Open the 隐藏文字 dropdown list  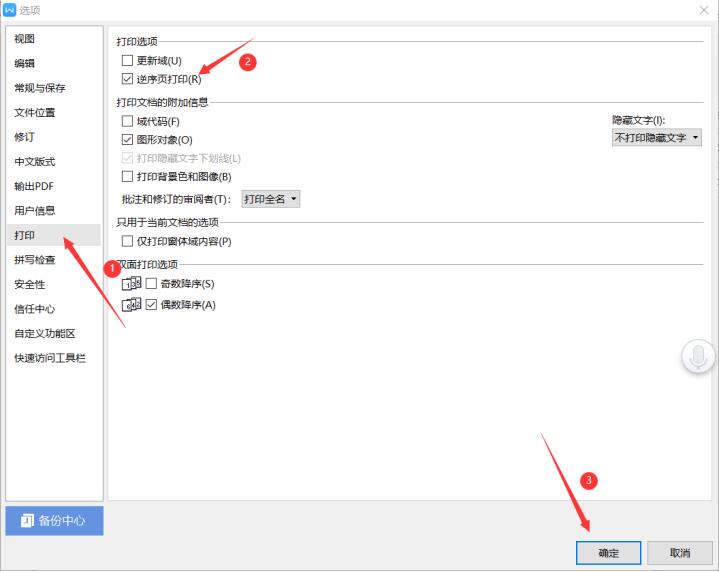[657, 138]
